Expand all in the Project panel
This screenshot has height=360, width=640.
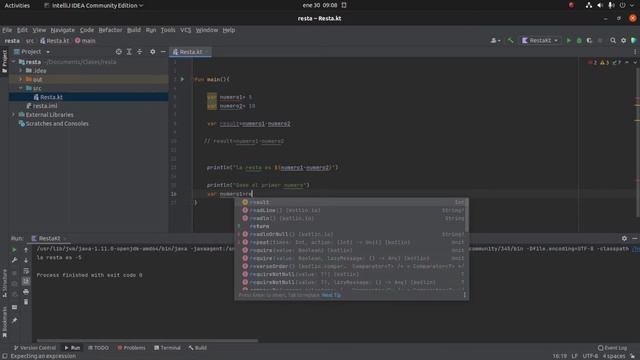point(129,52)
